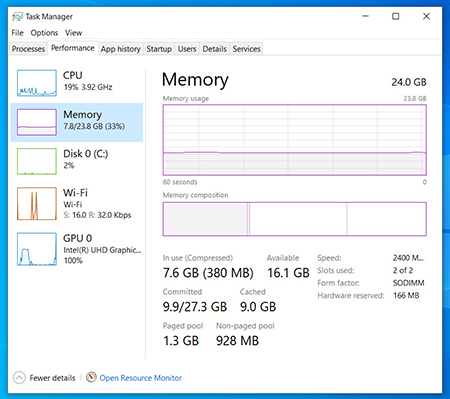This screenshot has width=450, height=399.
Task: Click the SODIMM form factor value
Action: click(408, 283)
